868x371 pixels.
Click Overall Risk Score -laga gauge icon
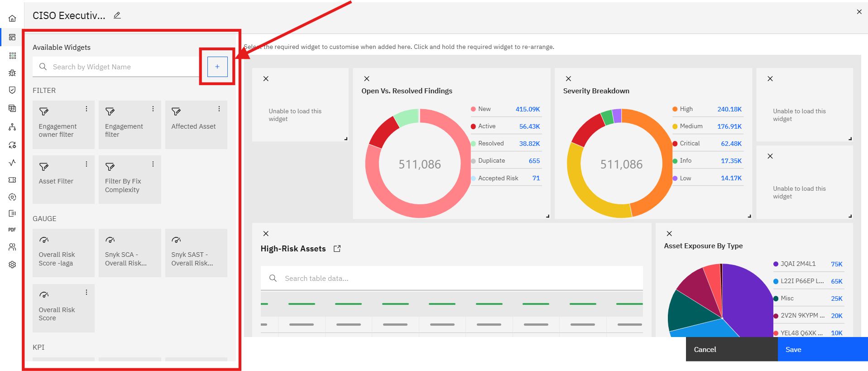pos(44,240)
